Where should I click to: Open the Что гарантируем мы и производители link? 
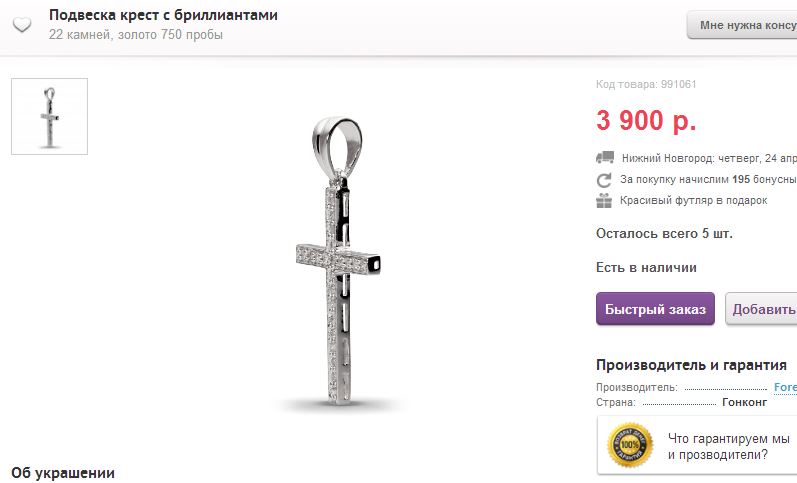click(729, 446)
